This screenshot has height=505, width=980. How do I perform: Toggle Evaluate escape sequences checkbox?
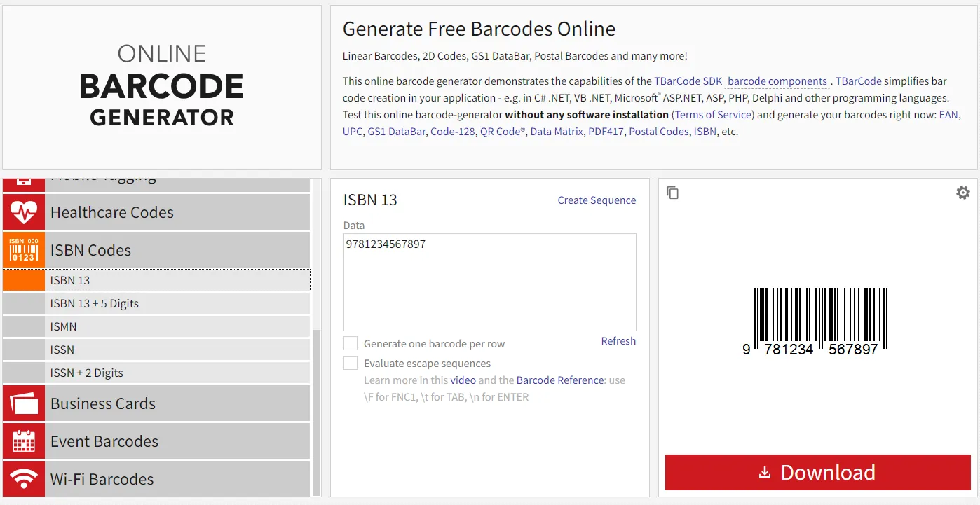[351, 363]
